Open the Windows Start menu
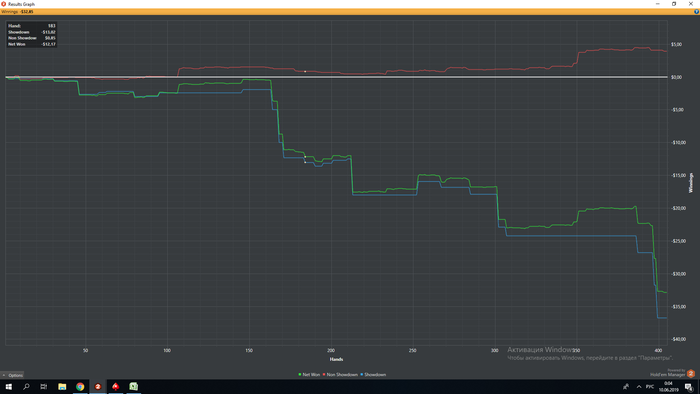Image resolution: width=700 pixels, height=394 pixels. coord(8,387)
